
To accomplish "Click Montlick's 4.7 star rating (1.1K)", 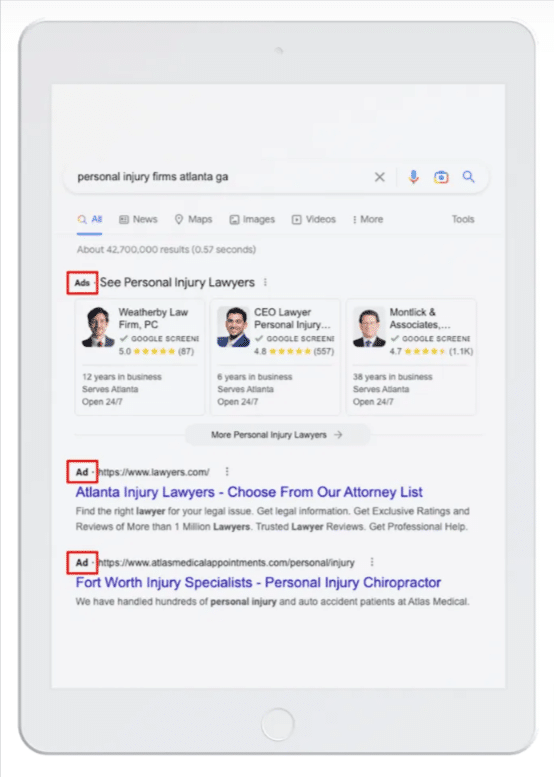I will (431, 351).
